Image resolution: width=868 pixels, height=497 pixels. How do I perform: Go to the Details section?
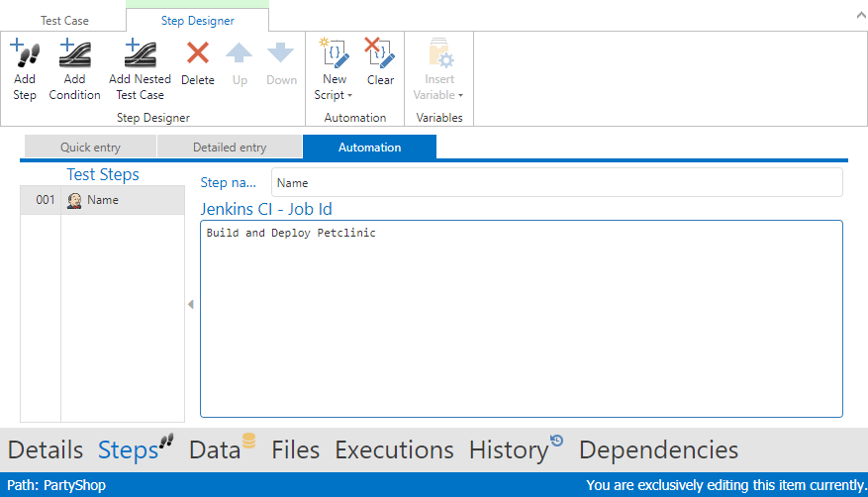46,450
